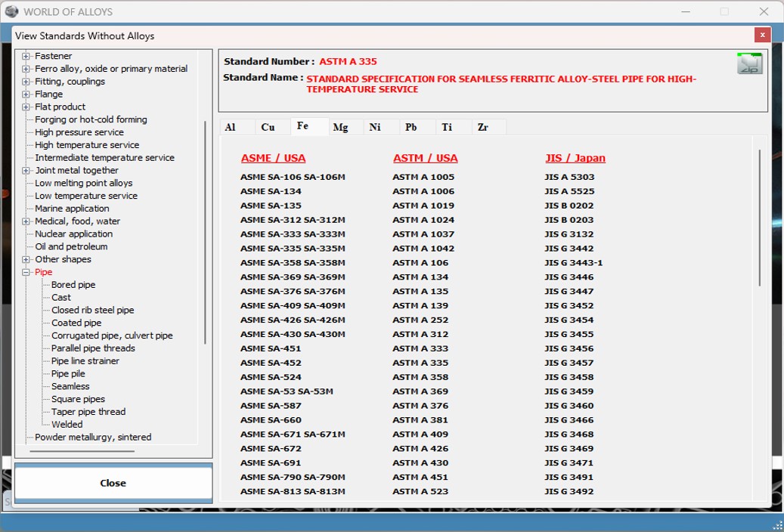Screen dimensions: 784x532
Task: Select Oil and petroleum
Action: [x=71, y=246]
